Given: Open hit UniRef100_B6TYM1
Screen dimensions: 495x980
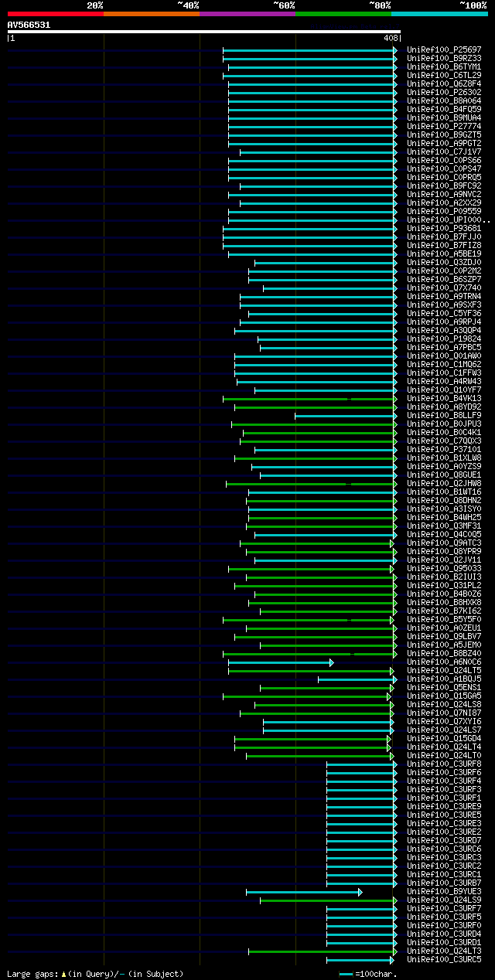Looking at the screenshot, I should (444, 66).
